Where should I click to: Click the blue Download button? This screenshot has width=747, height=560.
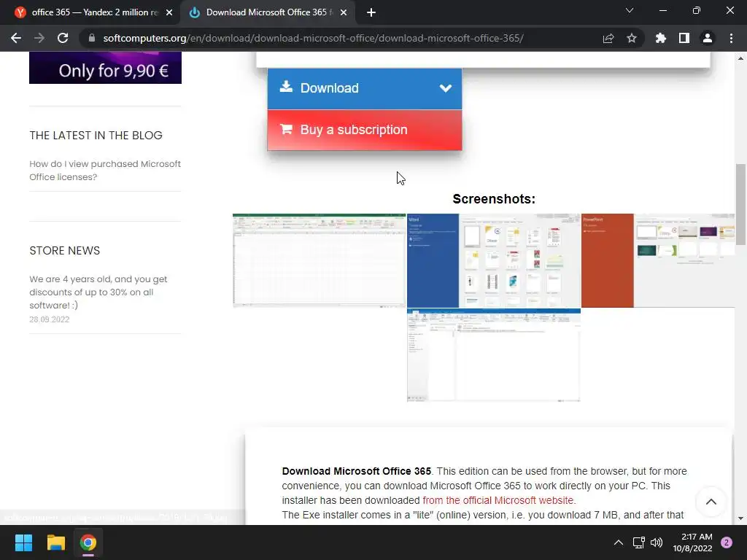[365, 88]
